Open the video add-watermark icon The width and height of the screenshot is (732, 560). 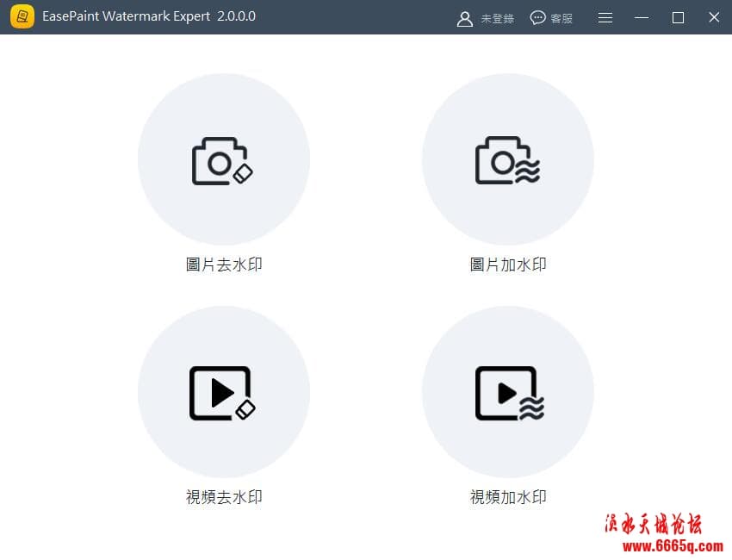[509, 393]
